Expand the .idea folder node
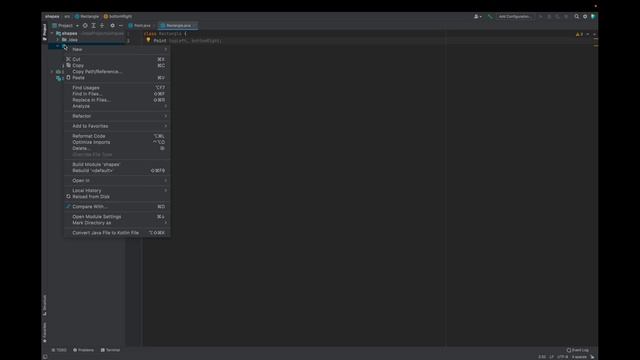 [x=58, y=40]
